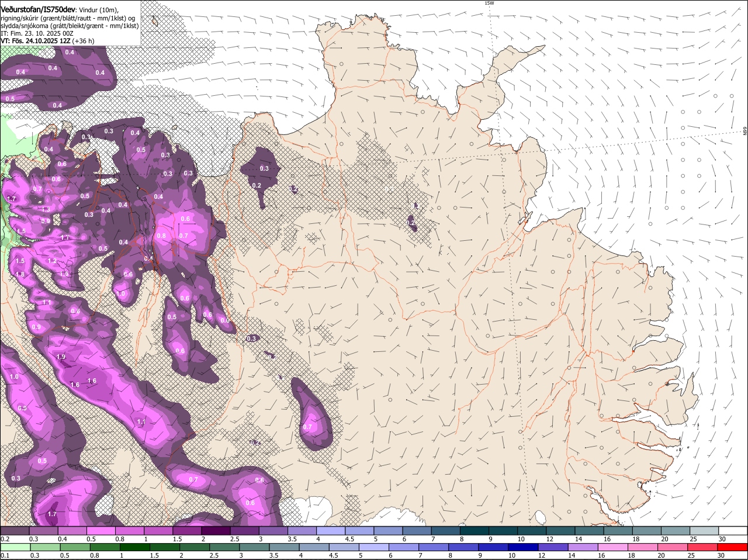Viewport: 748px width, 560px height.
Task: Click the '1.2' precipitation value on the map
Action: point(52,261)
